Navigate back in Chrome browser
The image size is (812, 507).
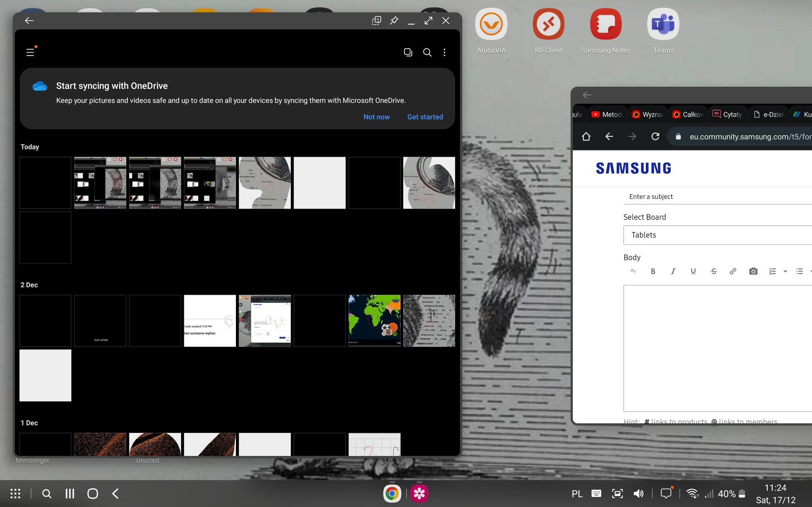coord(609,136)
